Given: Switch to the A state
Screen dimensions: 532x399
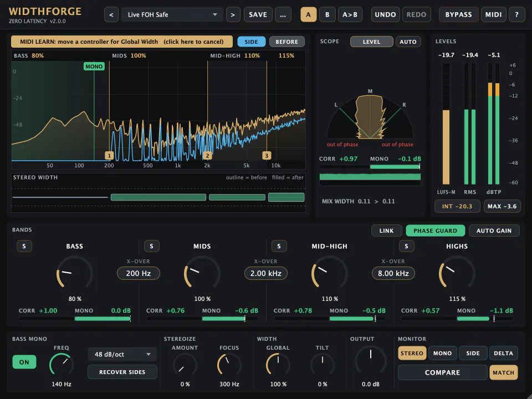Looking at the screenshot, I should point(309,14).
